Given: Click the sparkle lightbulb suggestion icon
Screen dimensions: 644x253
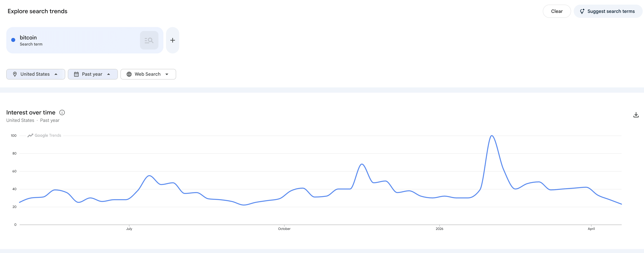Looking at the screenshot, I should pos(582,11).
